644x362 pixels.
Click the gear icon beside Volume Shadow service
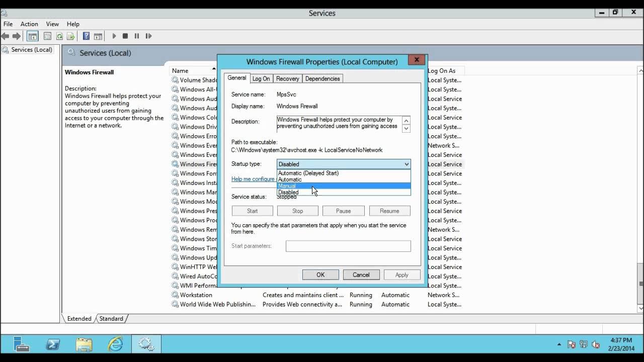[175, 80]
